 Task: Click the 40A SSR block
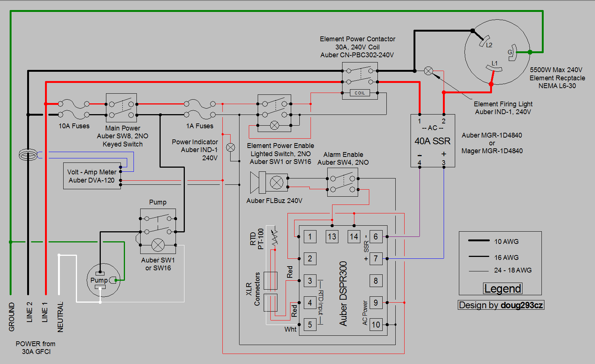(x=432, y=141)
